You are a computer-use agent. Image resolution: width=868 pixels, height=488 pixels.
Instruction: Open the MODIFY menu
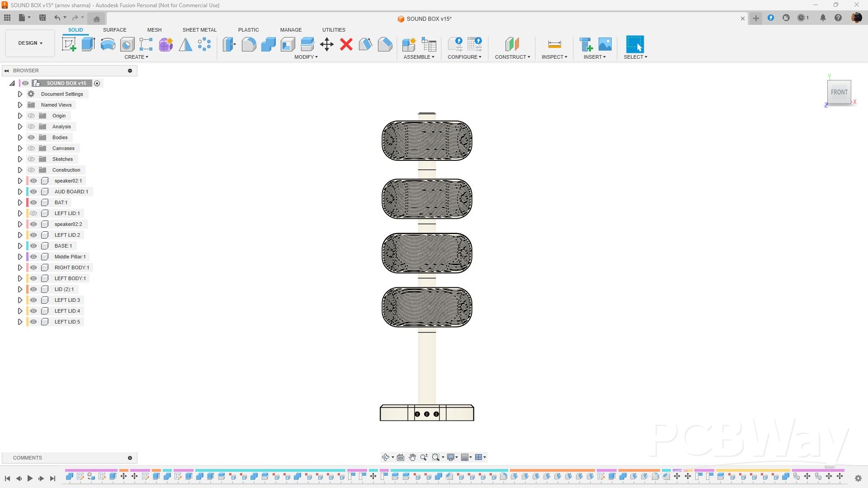coord(306,57)
